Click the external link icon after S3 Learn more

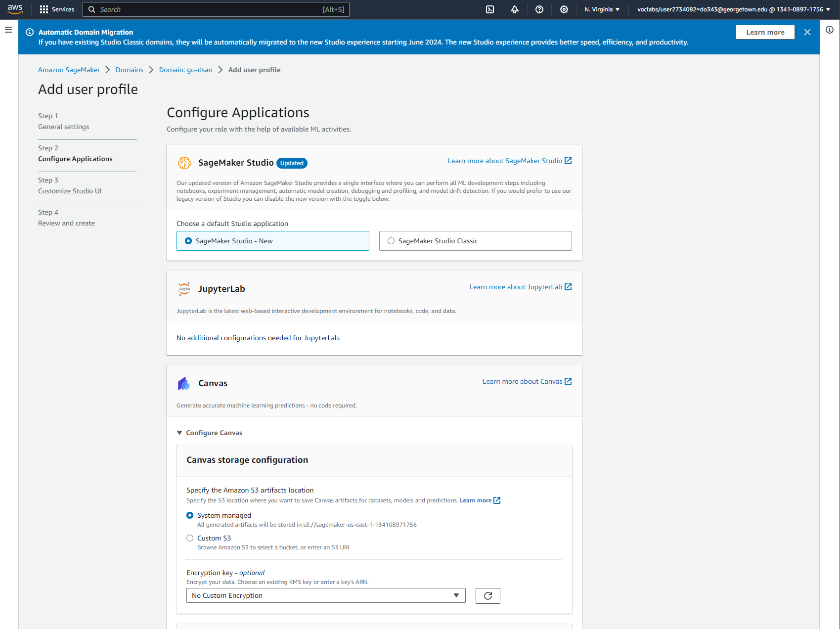point(497,500)
